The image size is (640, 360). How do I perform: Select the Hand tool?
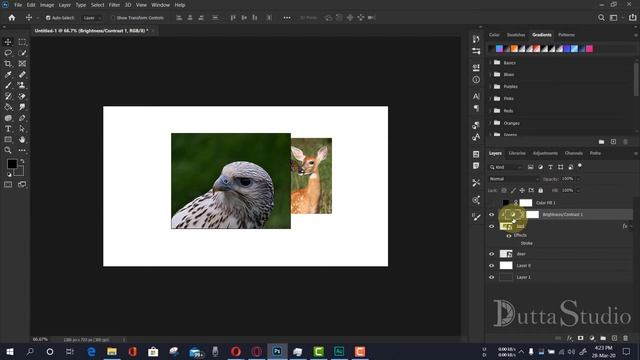[x=22, y=140]
